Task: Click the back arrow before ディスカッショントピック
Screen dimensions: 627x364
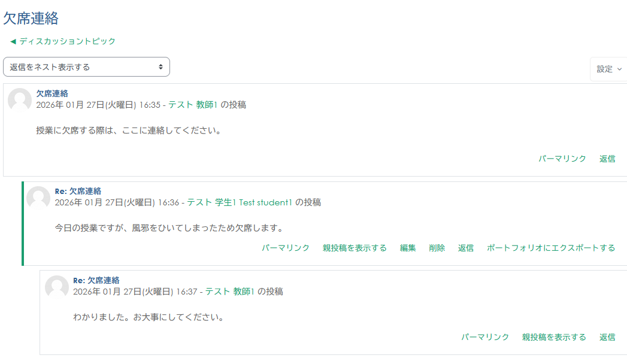Action: [12, 41]
